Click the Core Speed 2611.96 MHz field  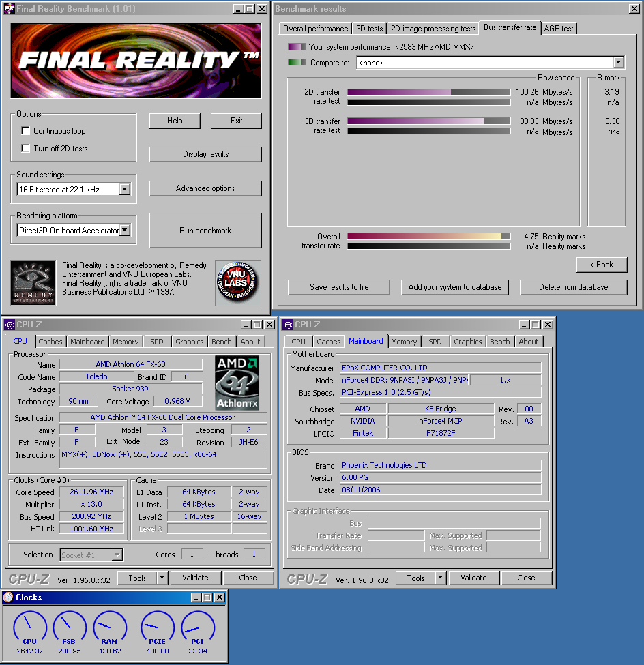pos(91,492)
